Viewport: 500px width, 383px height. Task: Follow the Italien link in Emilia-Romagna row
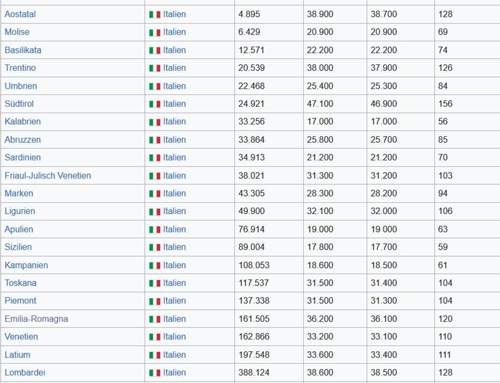click(174, 319)
